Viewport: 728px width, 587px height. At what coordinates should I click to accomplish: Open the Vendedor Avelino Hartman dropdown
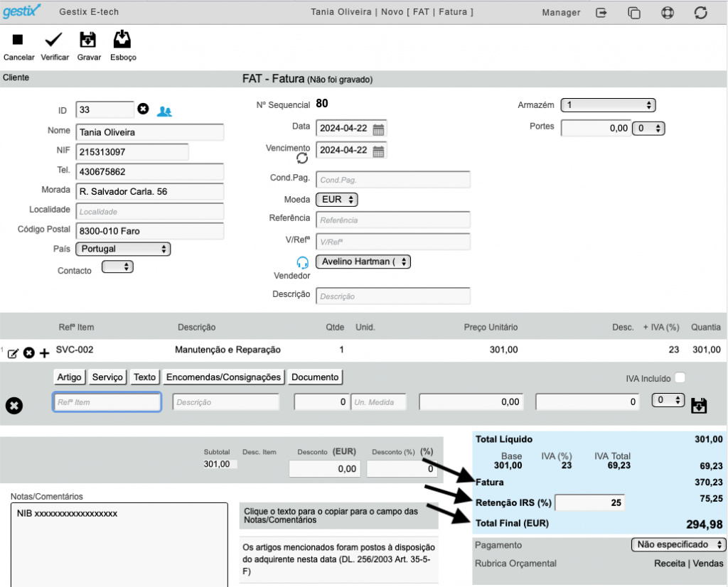click(363, 262)
